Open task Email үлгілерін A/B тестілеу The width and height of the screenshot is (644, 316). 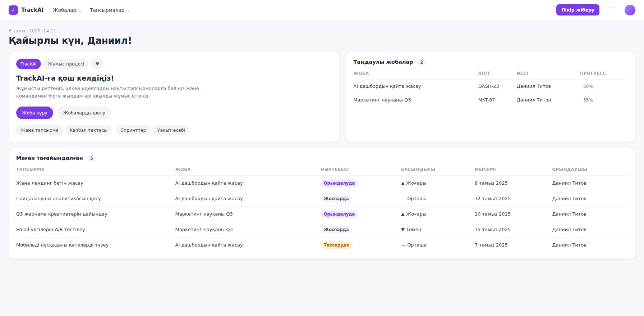51,230
